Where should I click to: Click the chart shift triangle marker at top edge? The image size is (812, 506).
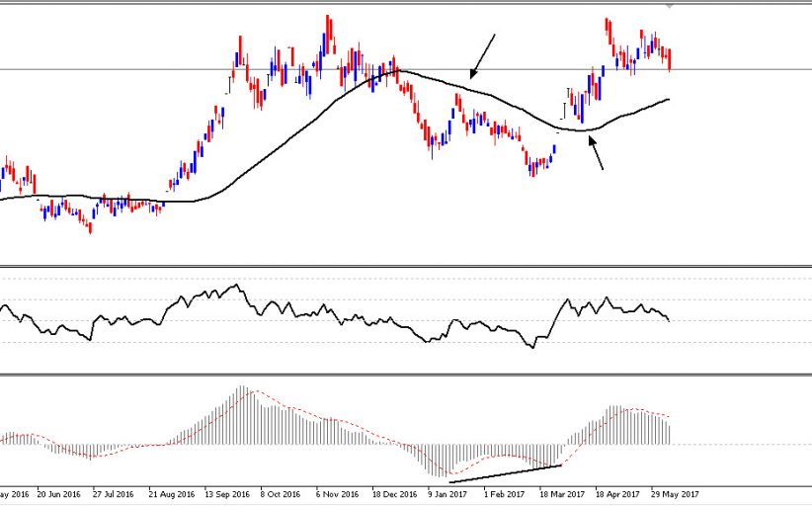tap(670, 6)
